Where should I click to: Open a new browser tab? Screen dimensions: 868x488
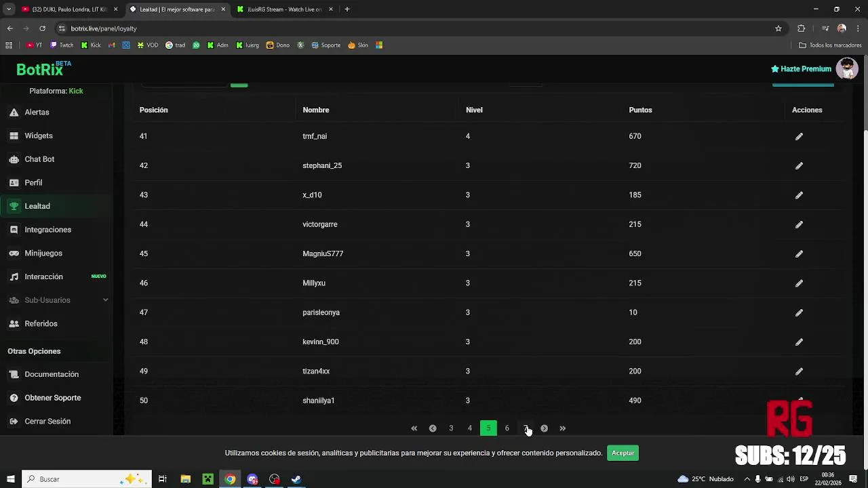(347, 9)
